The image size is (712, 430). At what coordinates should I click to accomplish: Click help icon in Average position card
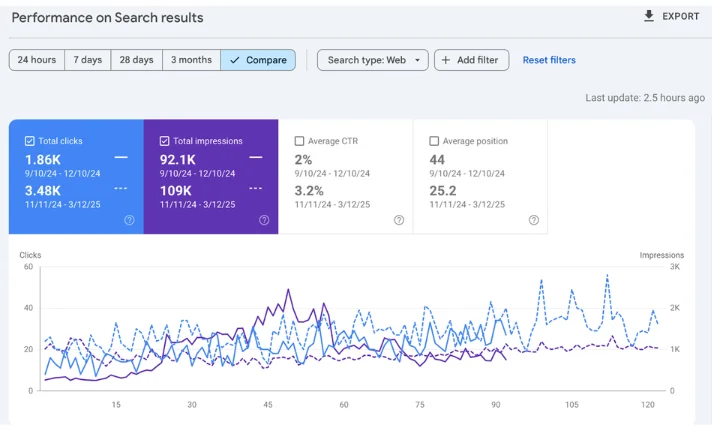[x=534, y=220]
